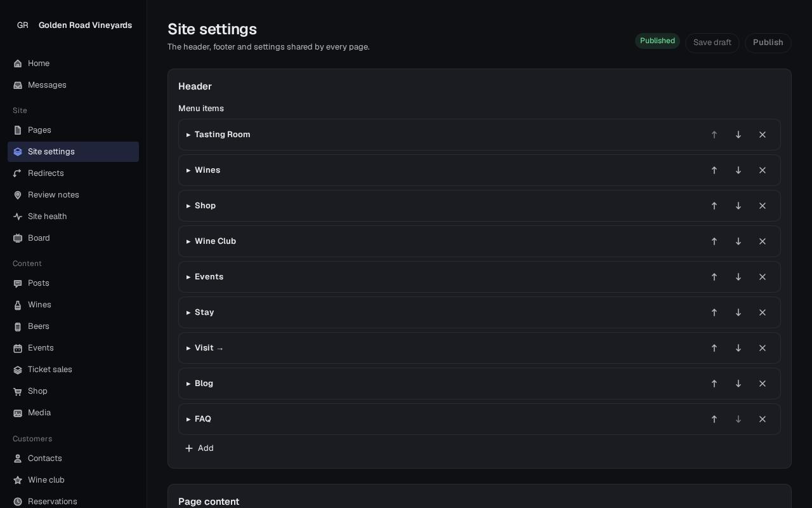The height and width of the screenshot is (508, 812).
Task: Click Golden Road Vineyards site name
Action: (x=85, y=25)
